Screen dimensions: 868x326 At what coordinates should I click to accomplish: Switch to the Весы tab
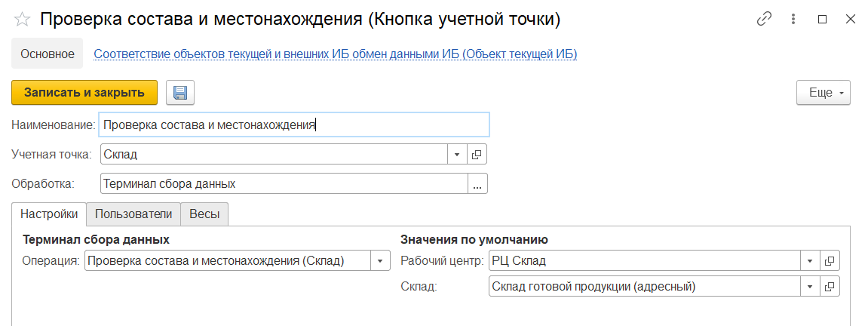tap(204, 214)
